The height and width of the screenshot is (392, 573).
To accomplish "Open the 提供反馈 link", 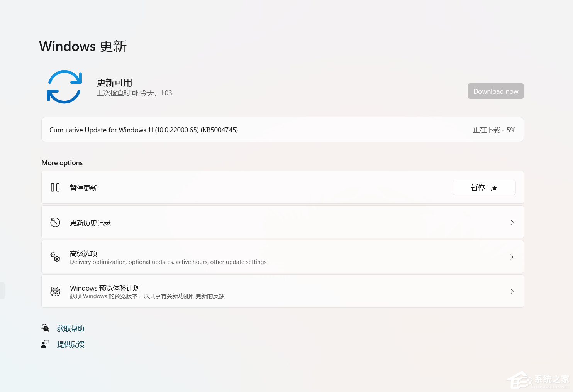I will tap(71, 344).
